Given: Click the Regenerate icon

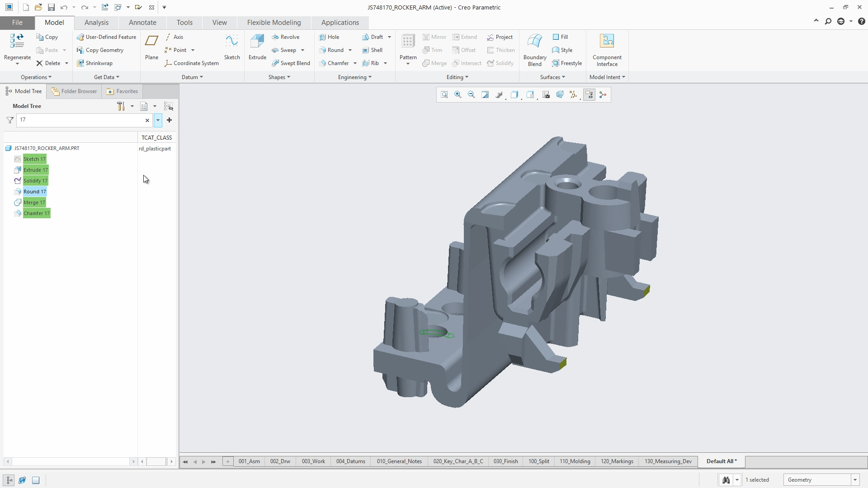Looking at the screenshot, I should [x=17, y=41].
